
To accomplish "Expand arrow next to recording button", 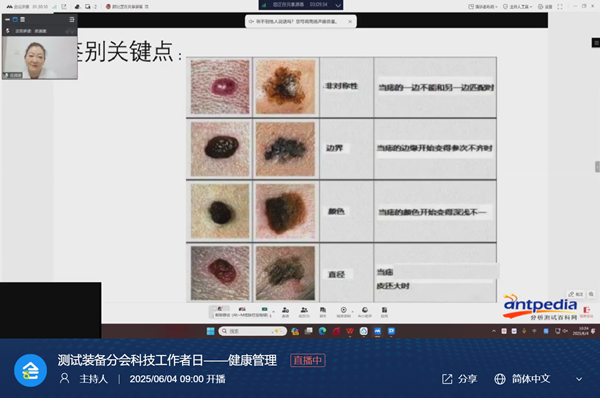I will [352, 311].
